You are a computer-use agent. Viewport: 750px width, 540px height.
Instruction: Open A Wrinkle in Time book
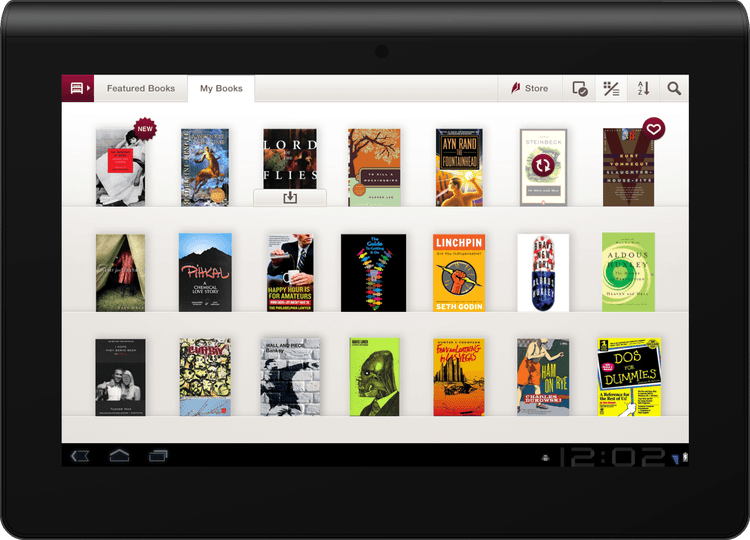click(x=205, y=167)
